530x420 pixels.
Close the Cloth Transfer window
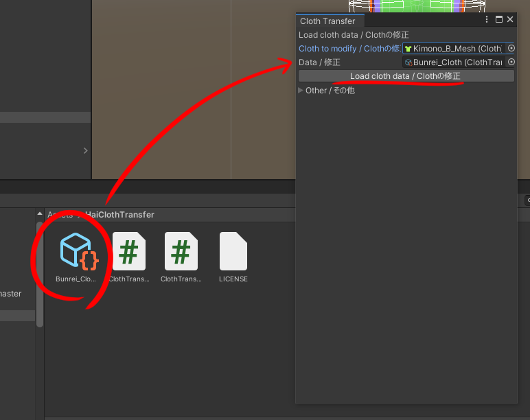coord(510,20)
